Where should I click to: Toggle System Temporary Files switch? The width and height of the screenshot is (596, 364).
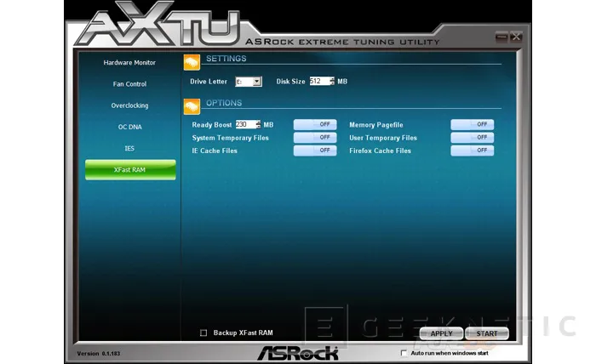tap(315, 138)
